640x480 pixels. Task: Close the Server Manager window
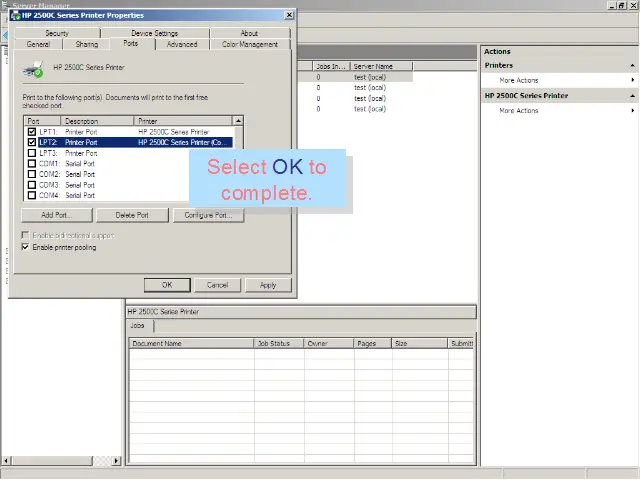coord(633,5)
